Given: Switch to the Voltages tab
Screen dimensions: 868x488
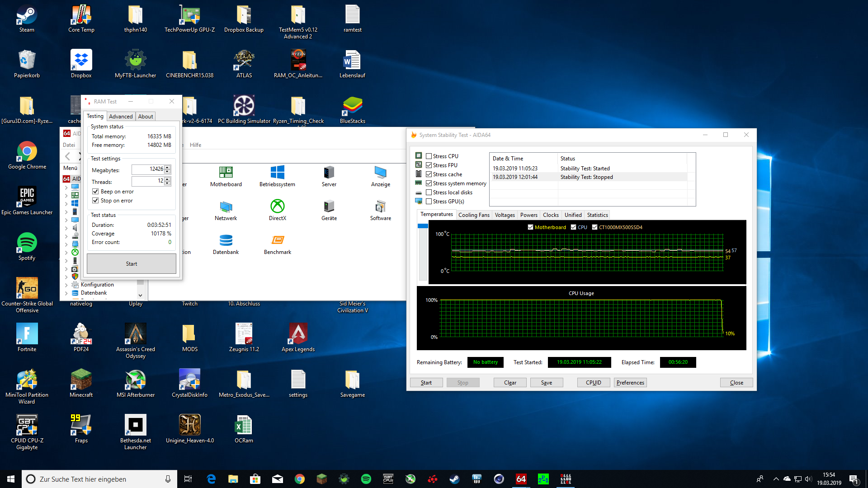Looking at the screenshot, I should click(x=505, y=215).
